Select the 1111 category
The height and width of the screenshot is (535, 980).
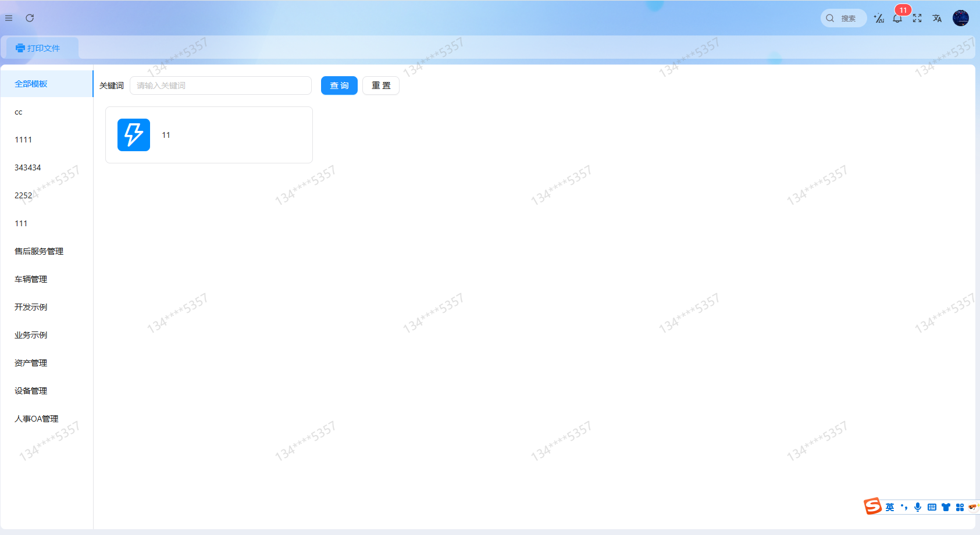coord(47,140)
